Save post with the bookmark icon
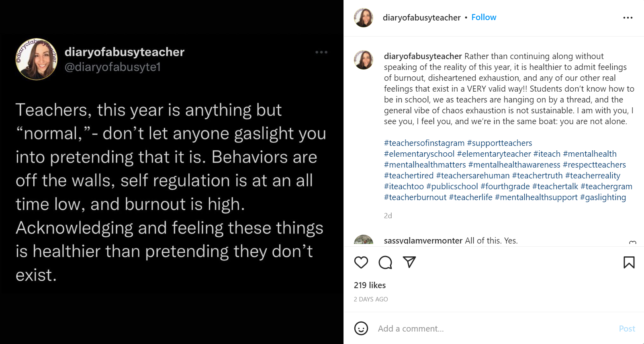644x344 pixels. coord(629,262)
